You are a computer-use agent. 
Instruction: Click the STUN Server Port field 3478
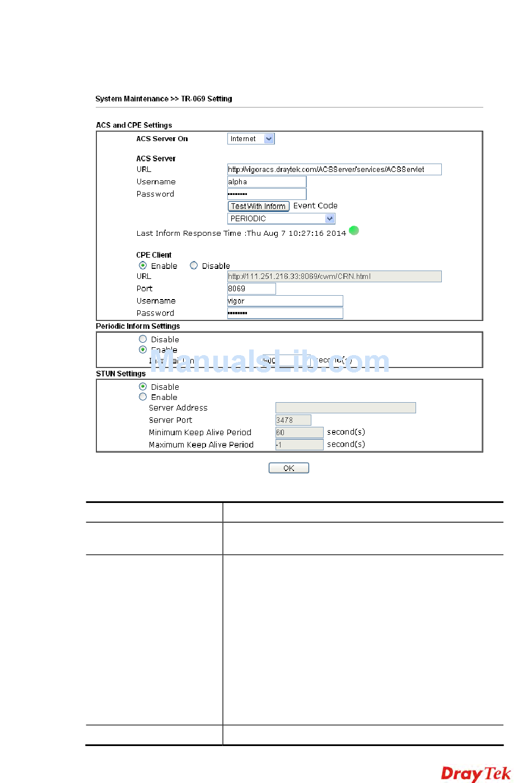point(293,420)
